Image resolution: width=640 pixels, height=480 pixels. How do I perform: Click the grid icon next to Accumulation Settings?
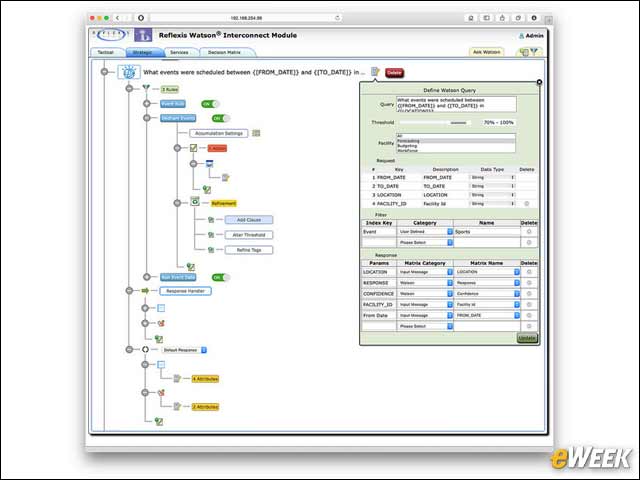coord(256,133)
